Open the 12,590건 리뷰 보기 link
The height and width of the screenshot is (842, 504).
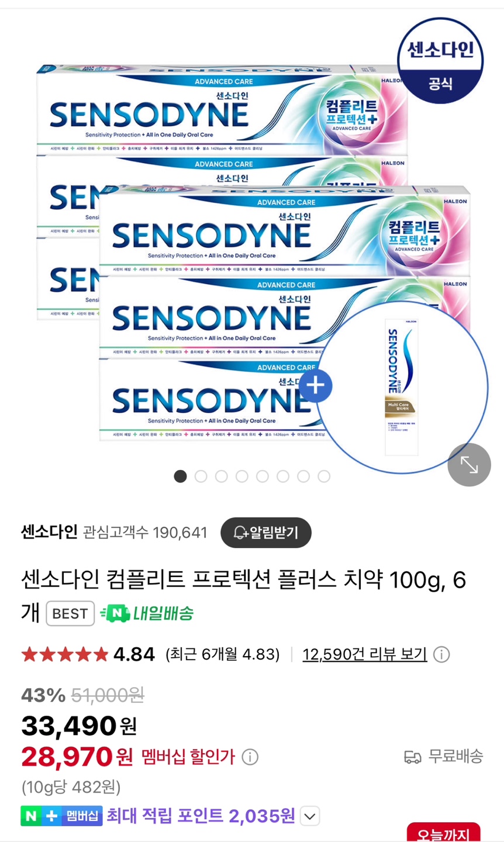[365, 654]
